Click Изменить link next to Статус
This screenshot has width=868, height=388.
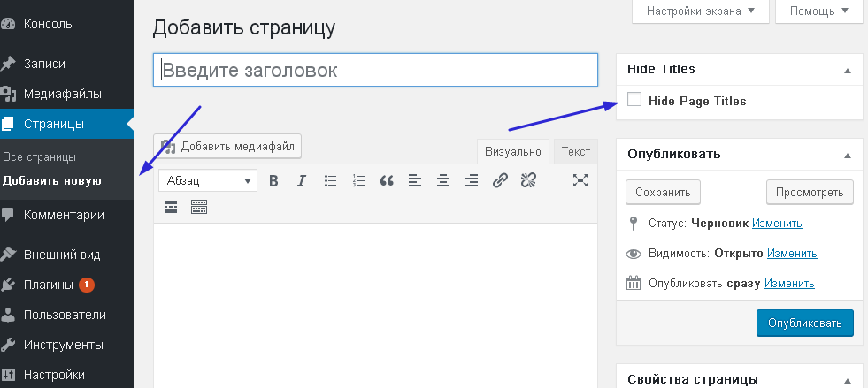pyautogui.click(x=777, y=224)
